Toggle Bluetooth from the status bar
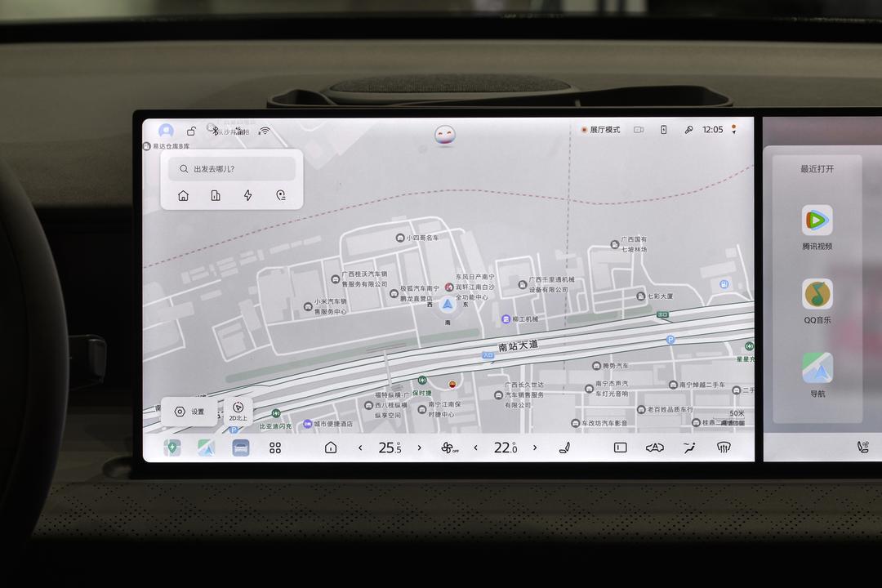 215,131
